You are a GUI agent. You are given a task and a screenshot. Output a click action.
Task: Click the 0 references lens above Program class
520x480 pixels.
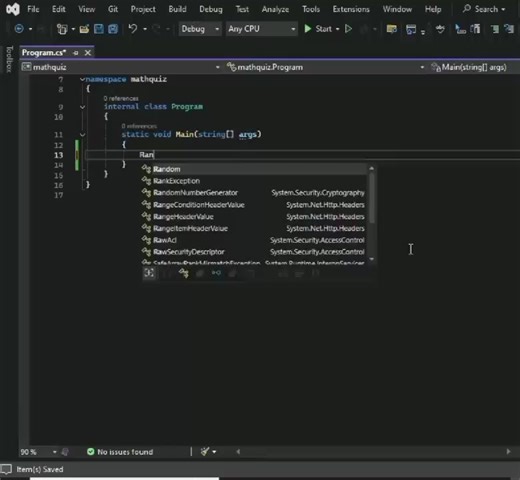[x=121, y=98]
